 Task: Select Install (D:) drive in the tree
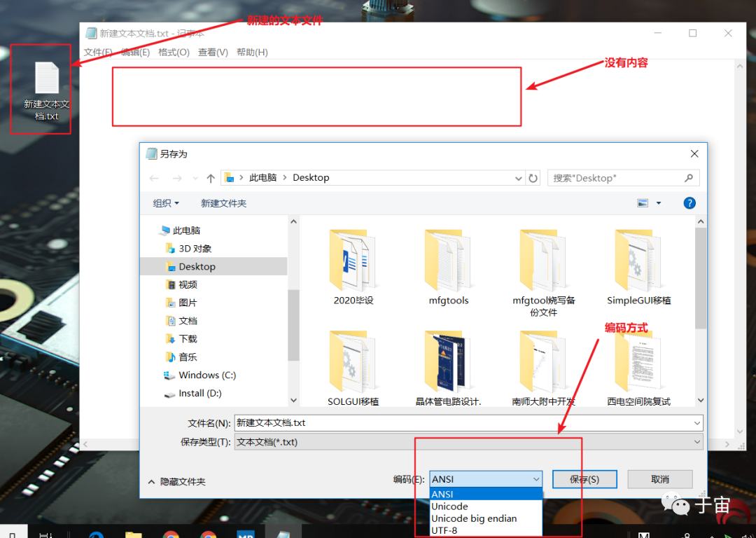click(x=199, y=393)
